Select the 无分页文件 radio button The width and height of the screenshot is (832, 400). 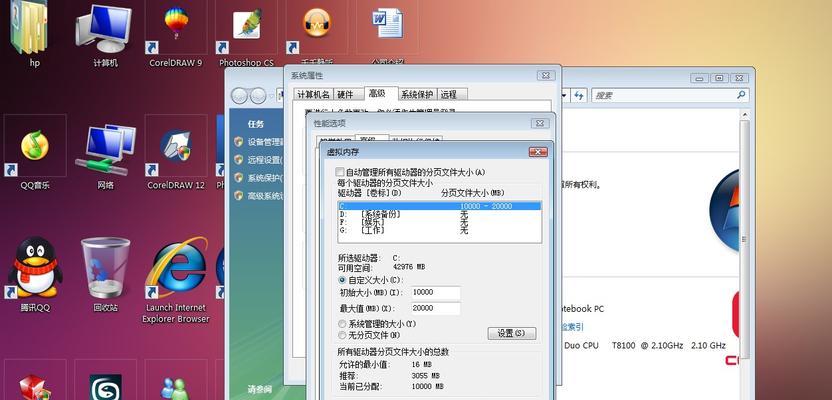coord(342,335)
